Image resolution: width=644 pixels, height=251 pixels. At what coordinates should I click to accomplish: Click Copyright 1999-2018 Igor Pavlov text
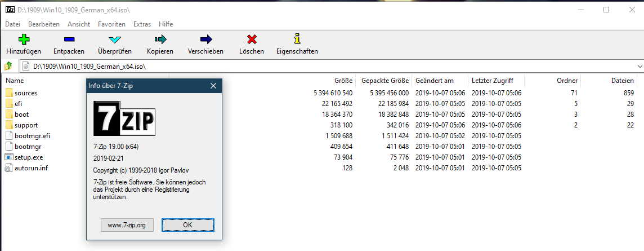pos(141,170)
